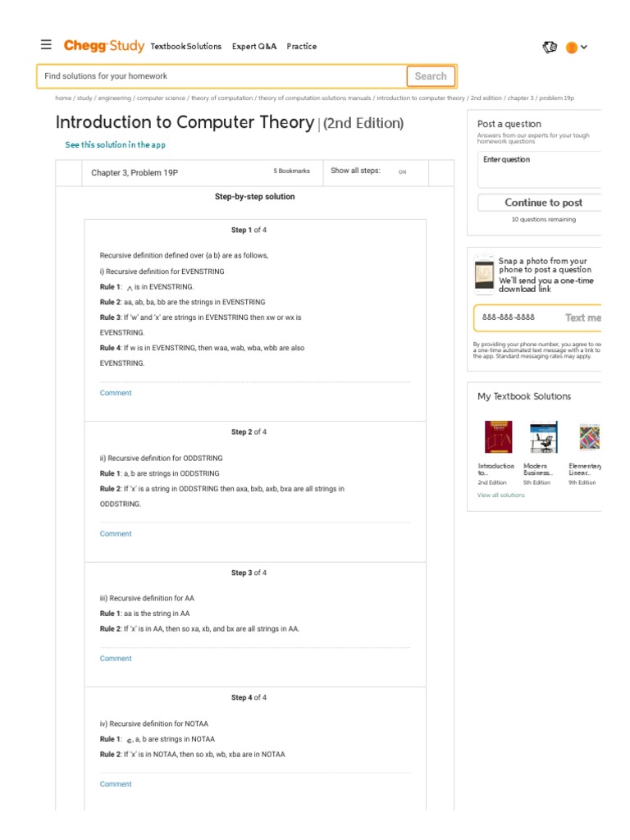Open Elementary Linear Algebra book cover
This screenshot has width=630, height=840.
(x=590, y=437)
